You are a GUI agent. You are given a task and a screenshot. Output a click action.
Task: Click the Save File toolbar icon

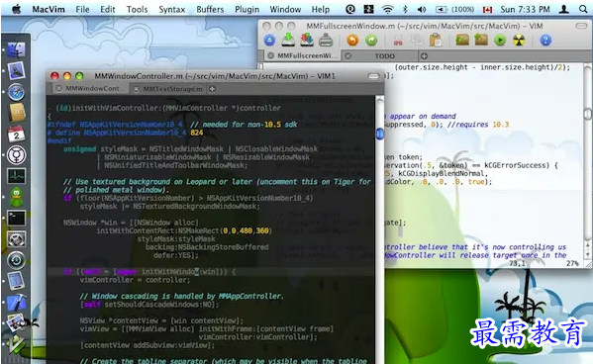coord(288,40)
